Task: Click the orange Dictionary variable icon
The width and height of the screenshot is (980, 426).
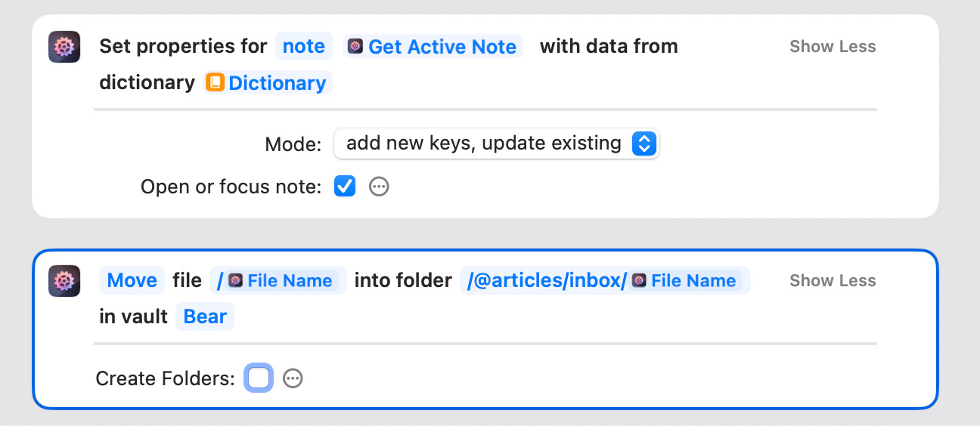Action: 216,83
